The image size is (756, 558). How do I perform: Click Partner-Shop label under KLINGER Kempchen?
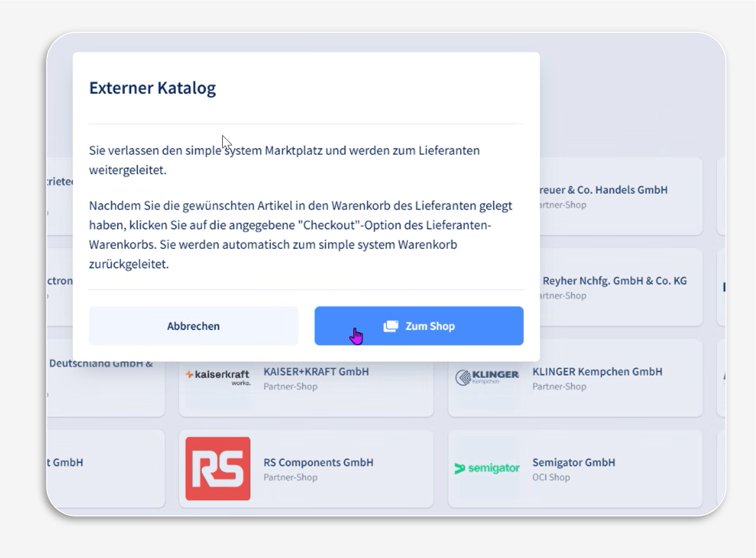(x=559, y=386)
